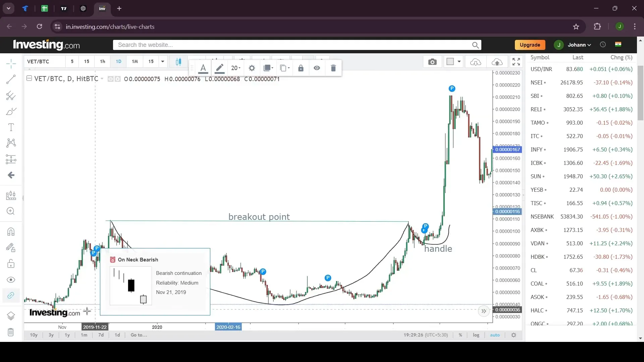Open the measure tool in sidebar
The height and width of the screenshot is (362, 644).
(x=11, y=195)
